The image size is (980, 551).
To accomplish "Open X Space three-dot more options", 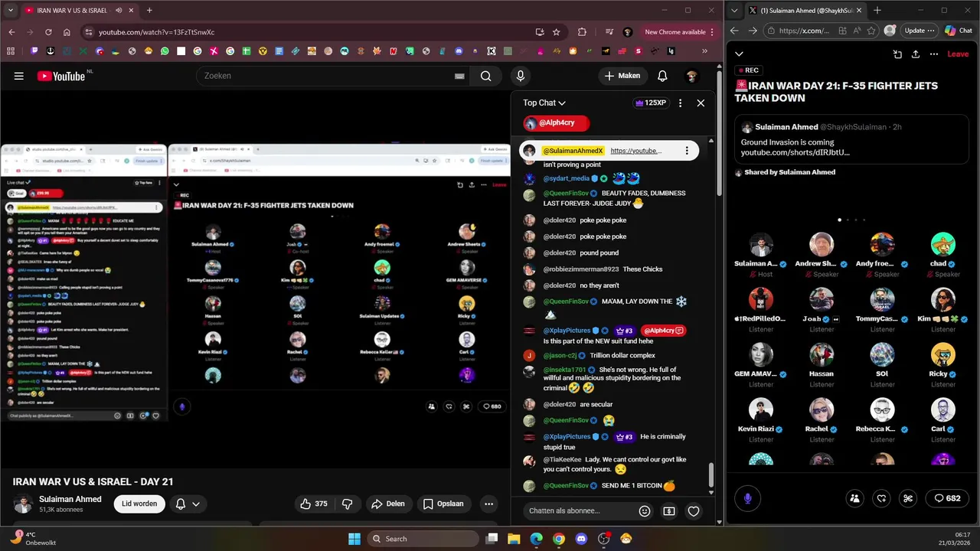I will pyautogui.click(x=934, y=54).
